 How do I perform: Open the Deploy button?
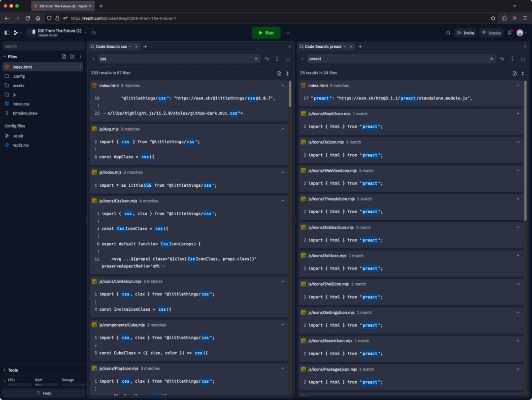492,33
